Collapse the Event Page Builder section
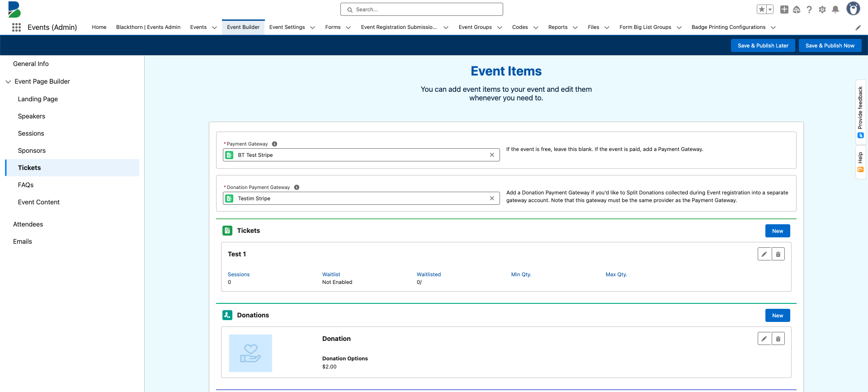 [x=8, y=82]
